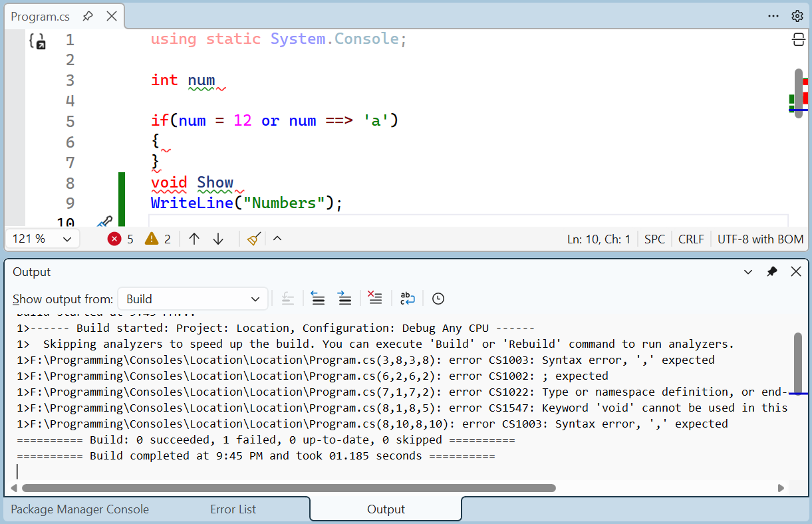Click the 'Skipping analyzers' output line

[x=376, y=344]
